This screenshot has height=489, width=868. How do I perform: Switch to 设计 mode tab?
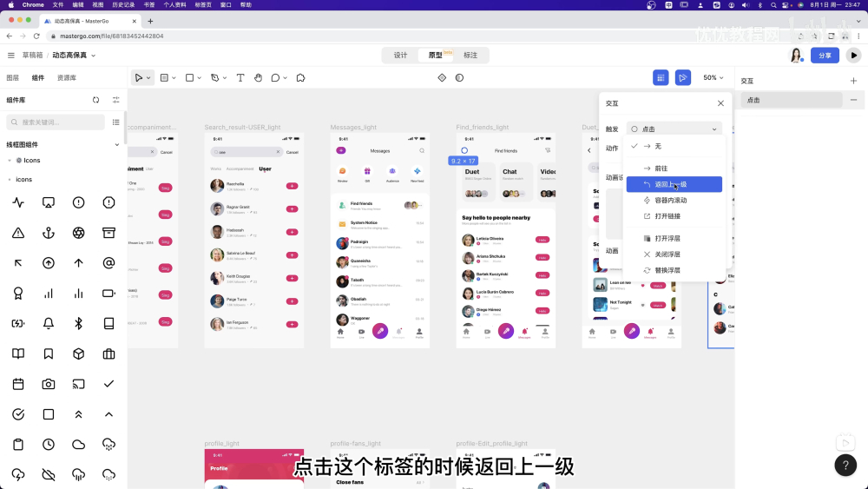[400, 56]
